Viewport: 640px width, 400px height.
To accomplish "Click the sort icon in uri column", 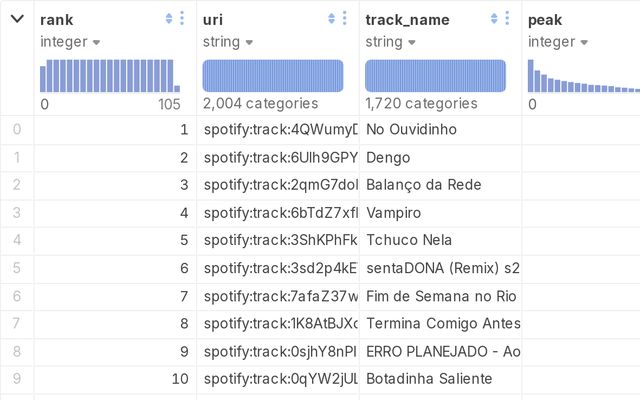I will click(331, 19).
